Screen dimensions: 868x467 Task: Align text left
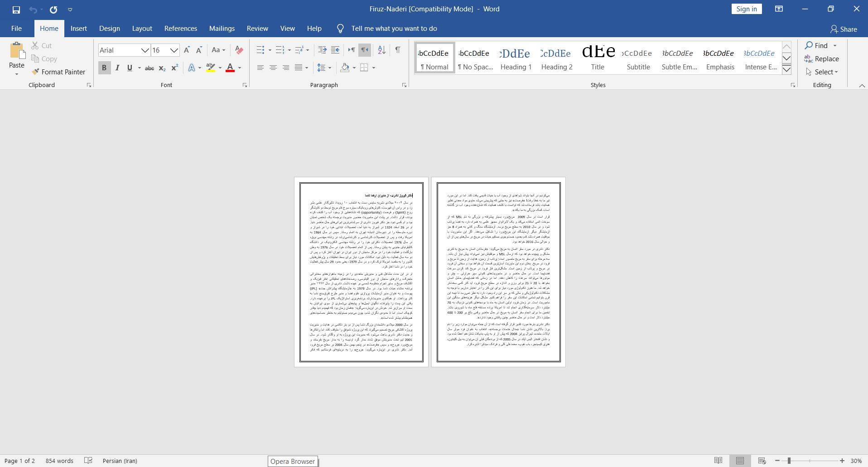coord(260,68)
